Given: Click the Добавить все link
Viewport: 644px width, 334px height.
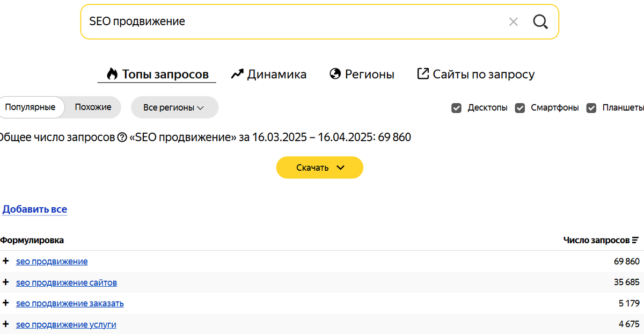Looking at the screenshot, I should tap(34, 209).
